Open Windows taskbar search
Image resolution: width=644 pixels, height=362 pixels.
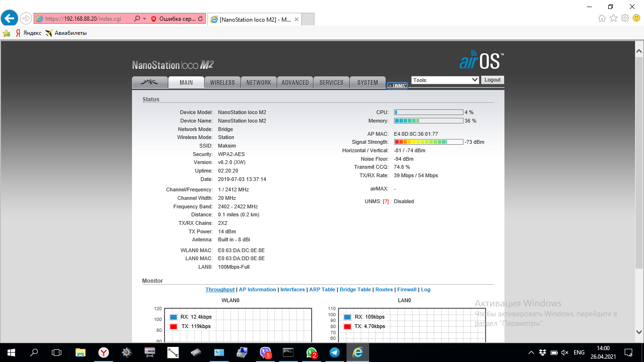pos(34,352)
